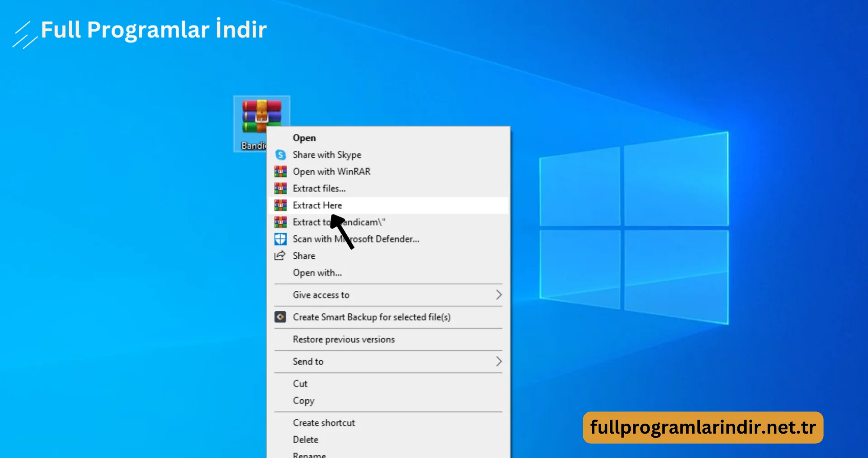
Task: Expand the Give access to chevron arrow
Action: [x=499, y=295]
